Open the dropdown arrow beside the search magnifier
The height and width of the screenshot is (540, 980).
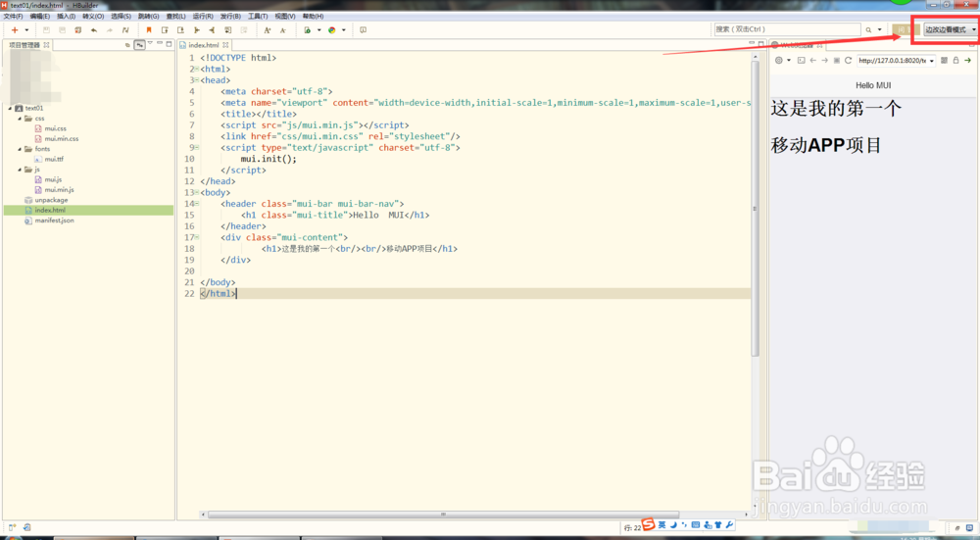(879, 29)
